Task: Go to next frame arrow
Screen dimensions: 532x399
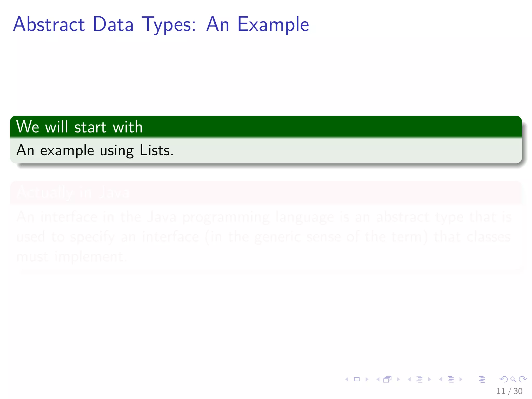Action: click(398, 380)
